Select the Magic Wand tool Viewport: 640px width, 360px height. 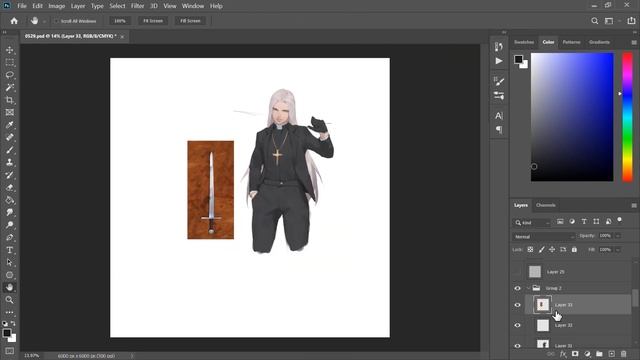click(9, 87)
